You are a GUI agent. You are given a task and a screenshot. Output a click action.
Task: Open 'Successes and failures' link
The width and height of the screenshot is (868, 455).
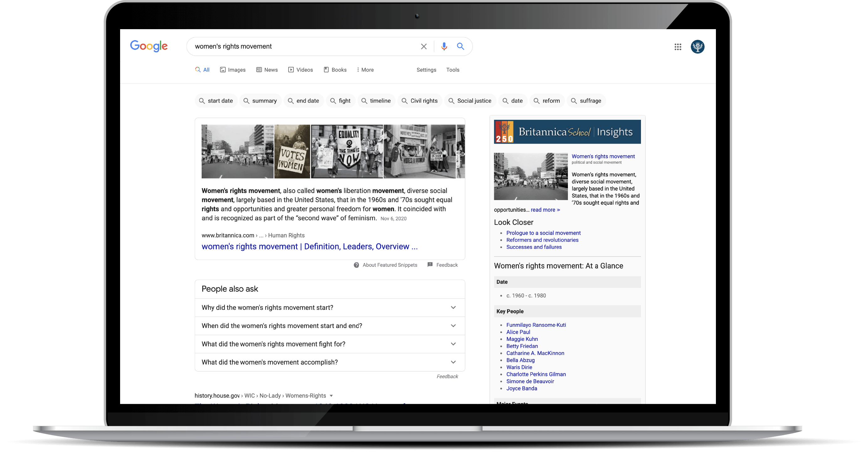[534, 247]
